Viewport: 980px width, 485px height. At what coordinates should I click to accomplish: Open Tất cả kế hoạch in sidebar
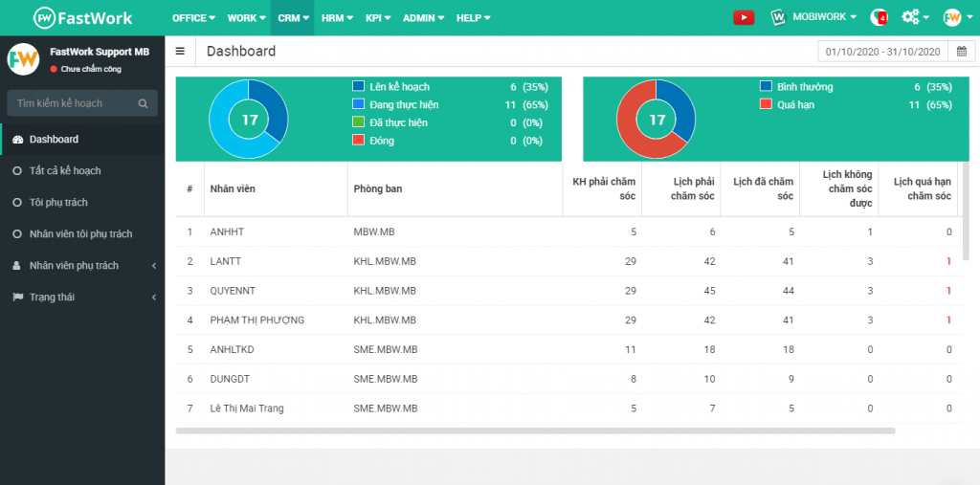(x=82, y=170)
